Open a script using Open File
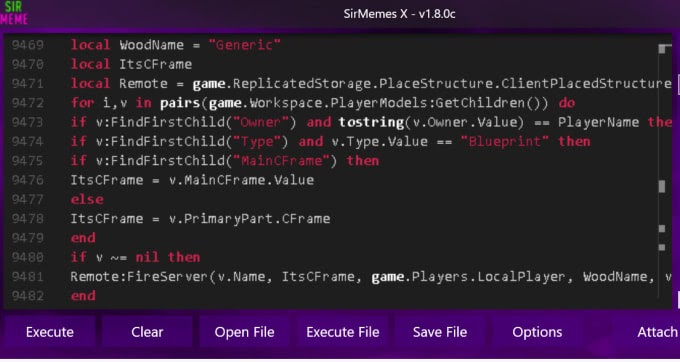 (244, 332)
